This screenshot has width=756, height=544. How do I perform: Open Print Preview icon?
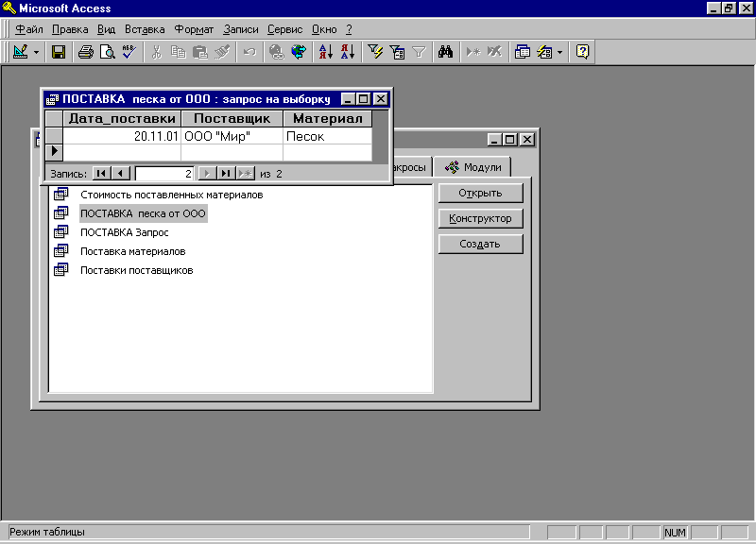tap(107, 52)
